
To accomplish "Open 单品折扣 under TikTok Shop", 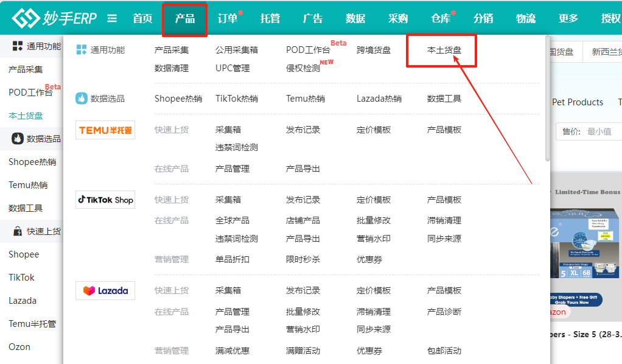I will (x=232, y=259).
